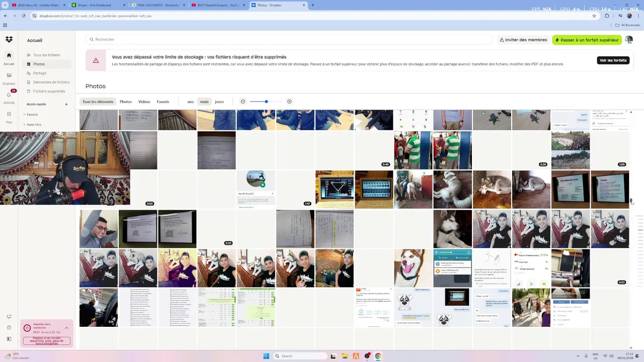Group photos by mois

204,102
